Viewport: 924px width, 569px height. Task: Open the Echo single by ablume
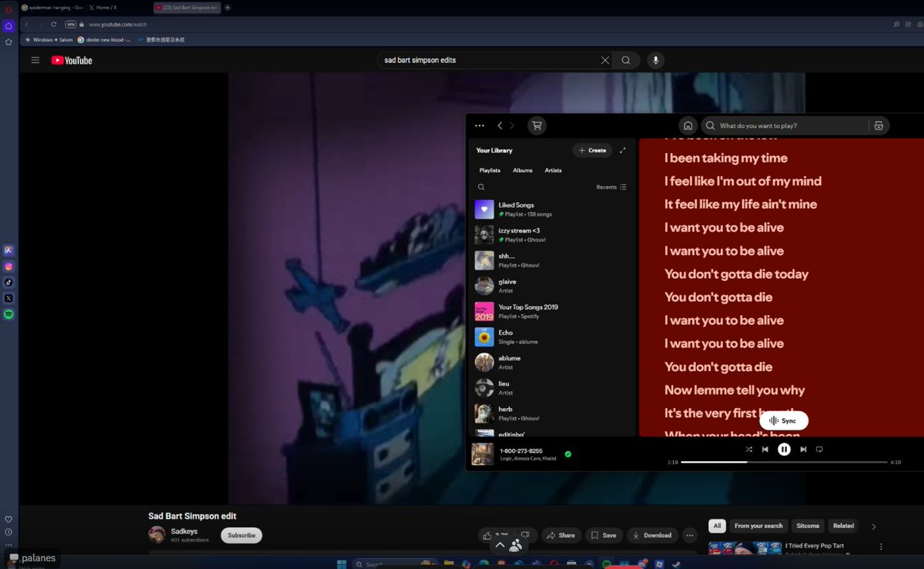(x=552, y=336)
